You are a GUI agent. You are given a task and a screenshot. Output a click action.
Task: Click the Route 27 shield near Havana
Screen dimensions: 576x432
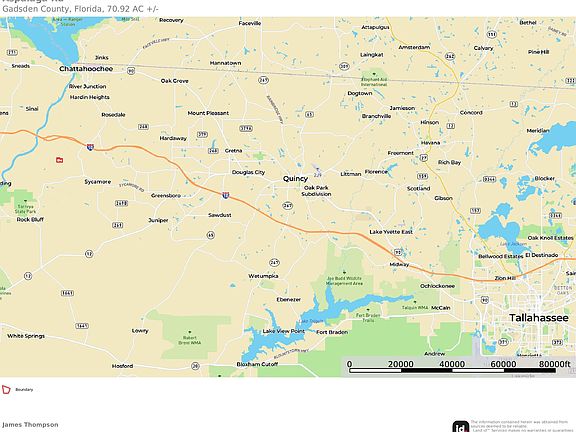click(424, 158)
